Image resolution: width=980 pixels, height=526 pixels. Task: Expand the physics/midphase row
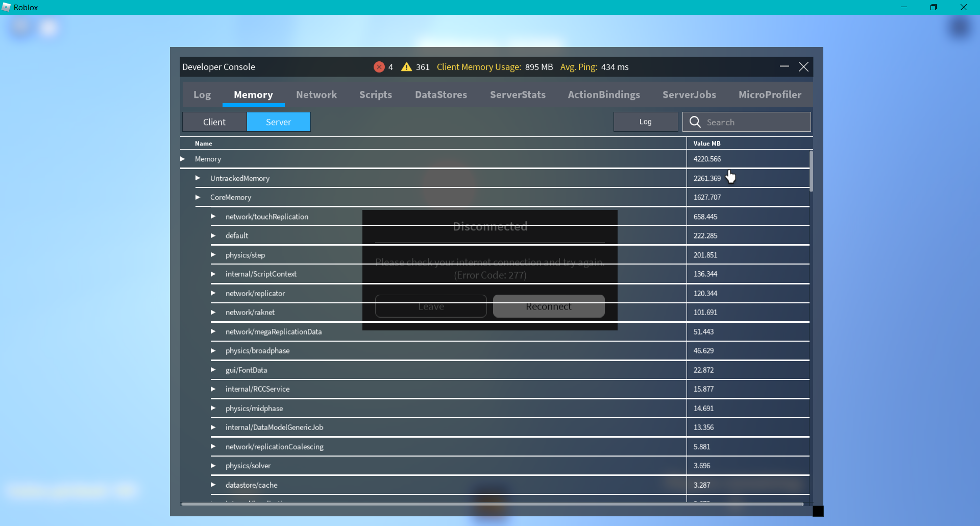coord(213,408)
